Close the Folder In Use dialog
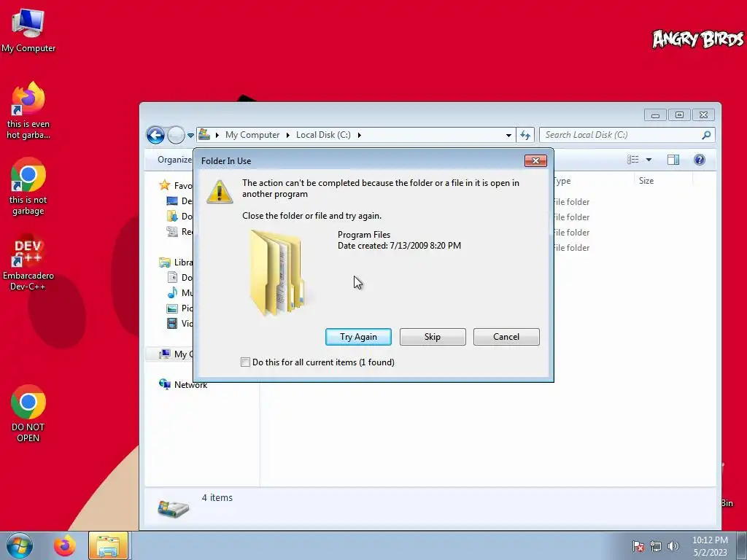The height and width of the screenshot is (560, 747). [535, 161]
